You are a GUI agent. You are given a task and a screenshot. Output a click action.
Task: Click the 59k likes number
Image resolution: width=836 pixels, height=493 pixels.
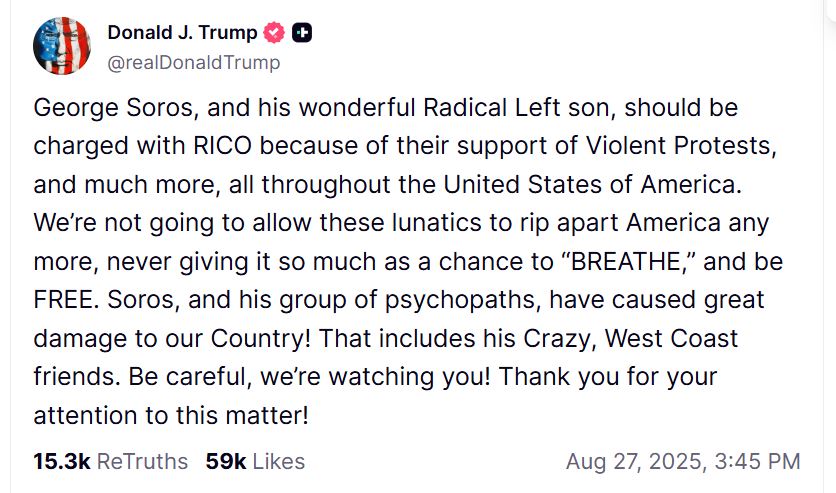pos(226,461)
